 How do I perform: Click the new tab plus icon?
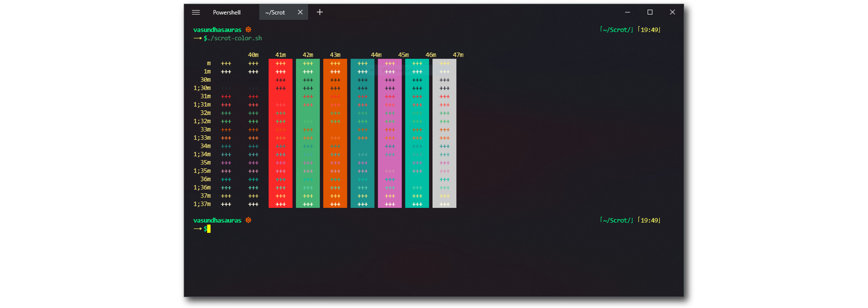tap(320, 12)
